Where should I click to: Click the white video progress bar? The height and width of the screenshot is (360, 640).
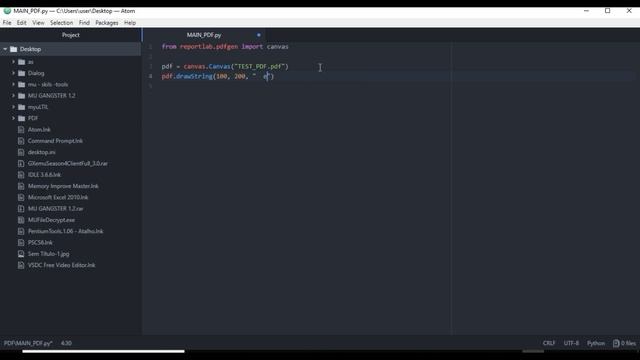[x=103, y=351]
